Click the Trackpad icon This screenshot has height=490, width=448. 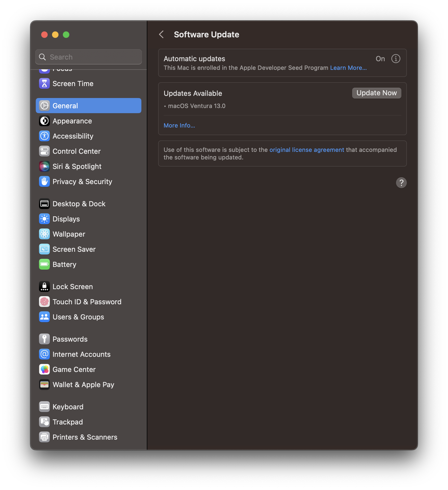coord(44,422)
